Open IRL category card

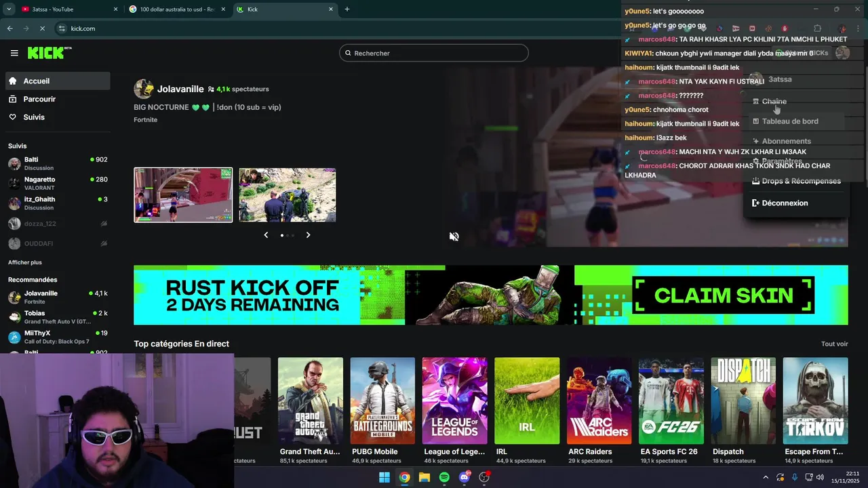[527, 411]
